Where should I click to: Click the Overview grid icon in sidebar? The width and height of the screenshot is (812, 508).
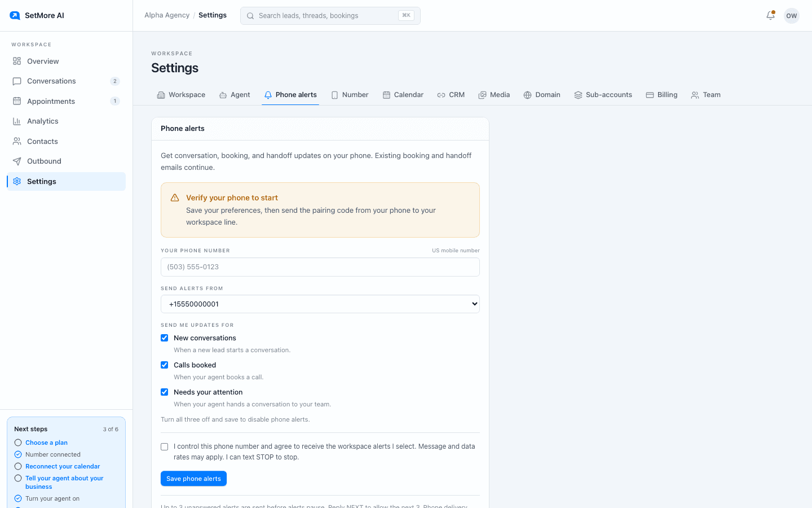pyautogui.click(x=17, y=61)
